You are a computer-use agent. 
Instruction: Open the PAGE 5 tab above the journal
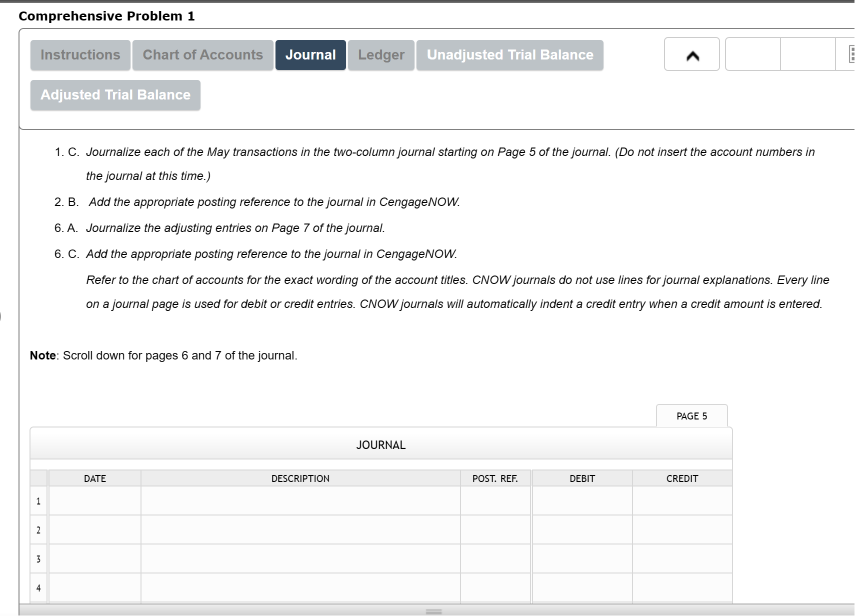(x=691, y=415)
